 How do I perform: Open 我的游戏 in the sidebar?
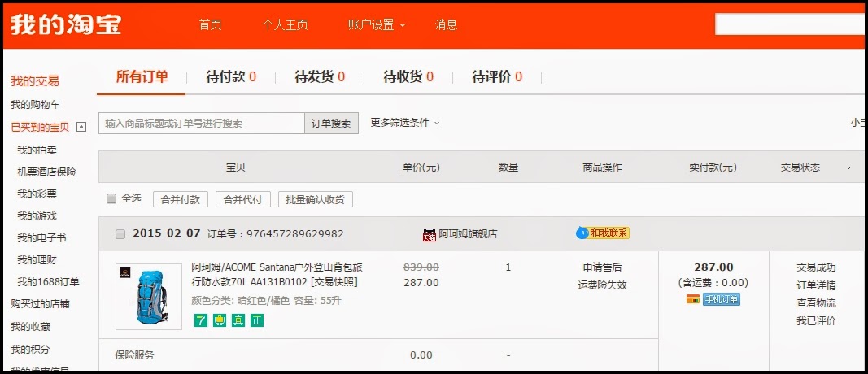pos(37,215)
